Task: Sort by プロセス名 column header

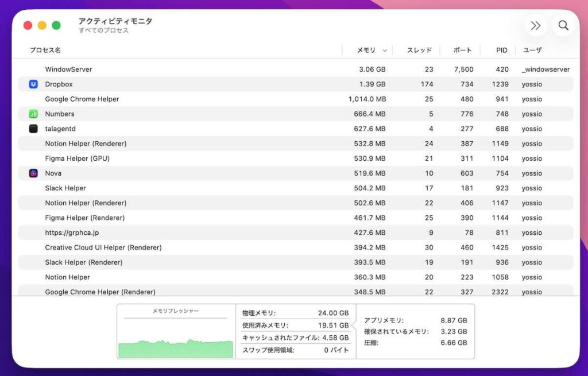Action: pos(45,51)
